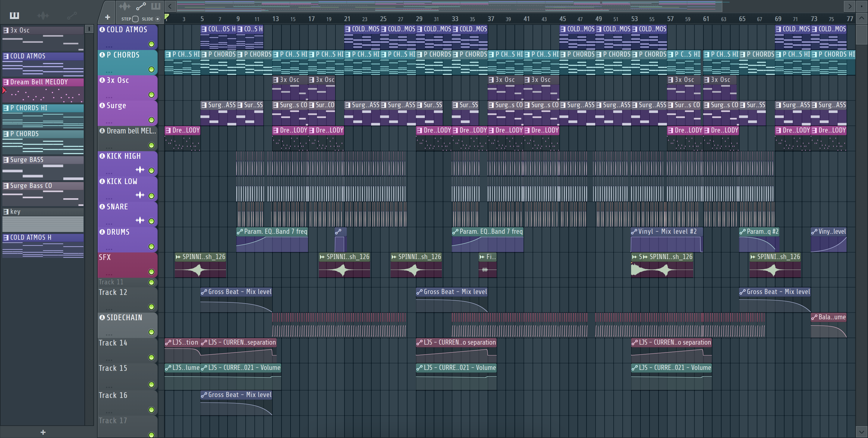Mute the Dream bell MEL.. track LED

[x=151, y=145]
